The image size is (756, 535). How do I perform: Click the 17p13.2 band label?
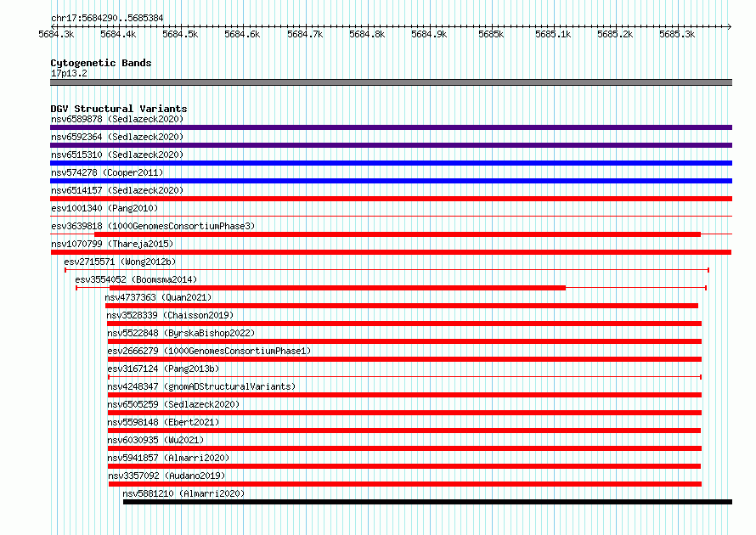coord(69,73)
